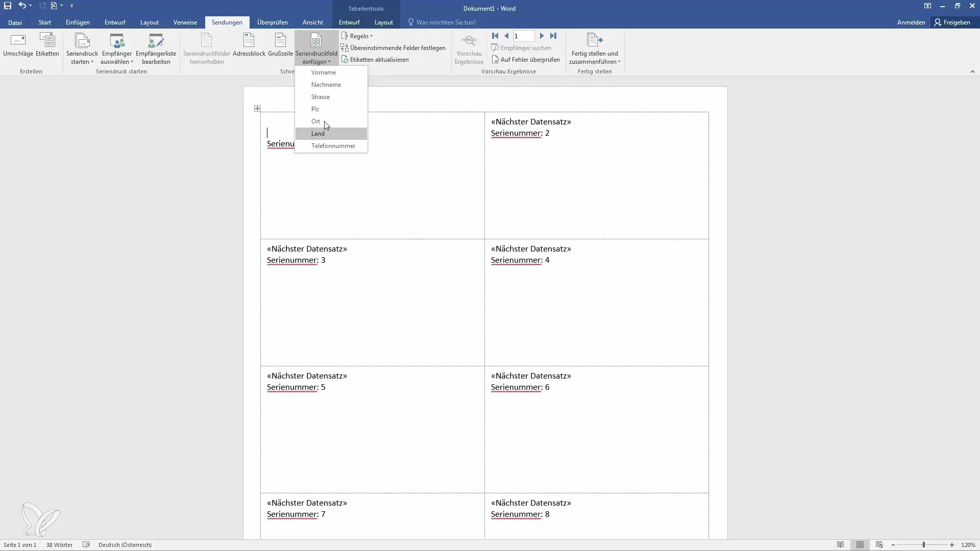
Task: Open Tabellentools Entwurf tab
Action: point(349,22)
